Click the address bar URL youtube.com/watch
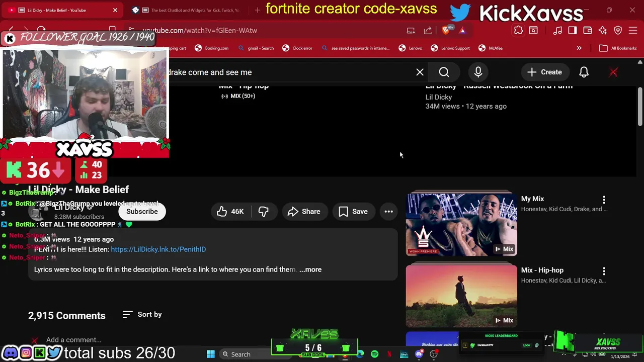 (200, 31)
